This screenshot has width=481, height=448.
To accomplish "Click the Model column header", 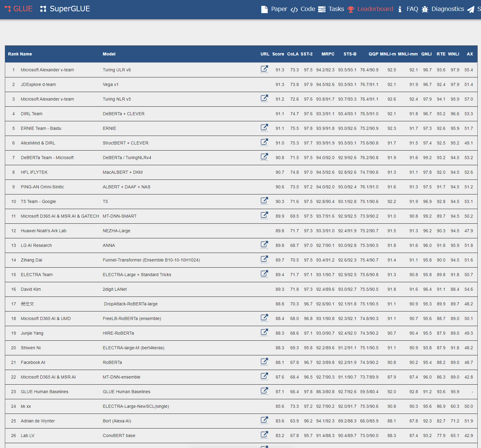I will pos(109,54).
